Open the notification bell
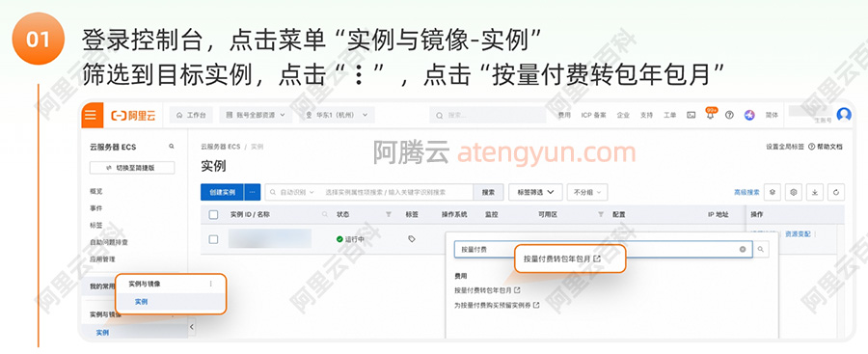868x354 pixels. tap(710, 115)
